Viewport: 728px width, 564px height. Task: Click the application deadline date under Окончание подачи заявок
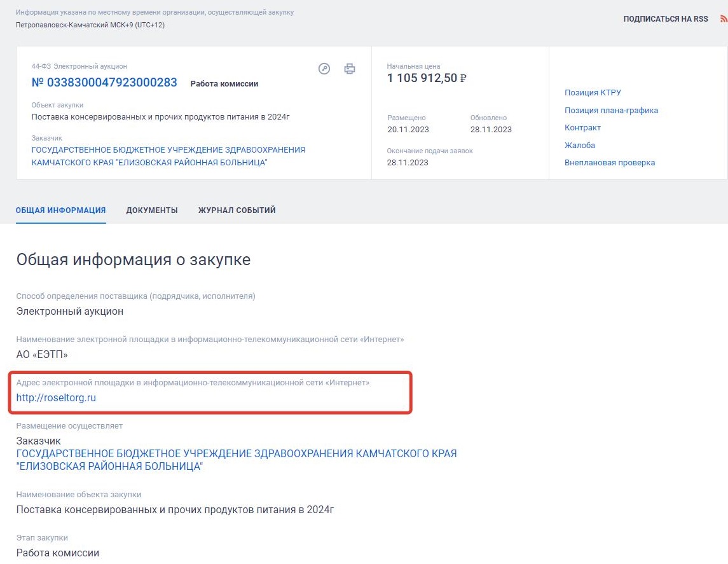[x=408, y=163]
